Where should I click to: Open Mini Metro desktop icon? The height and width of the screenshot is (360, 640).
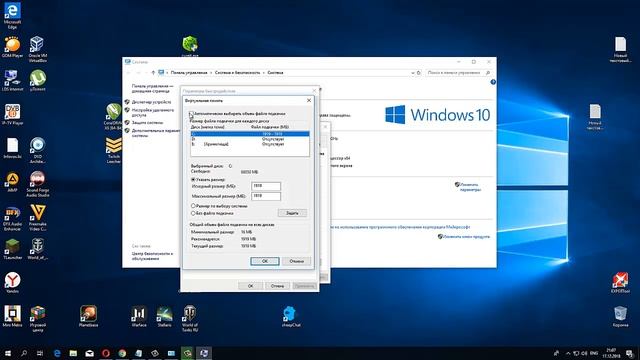12,316
